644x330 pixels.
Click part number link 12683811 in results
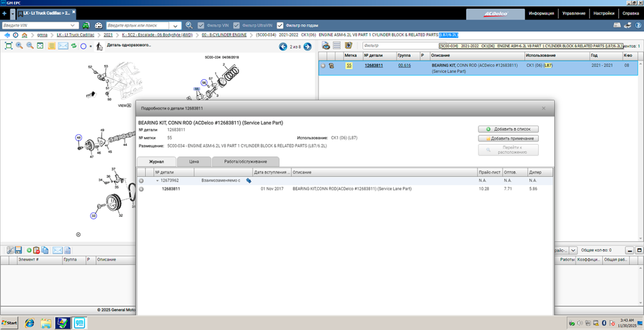pyautogui.click(x=374, y=65)
